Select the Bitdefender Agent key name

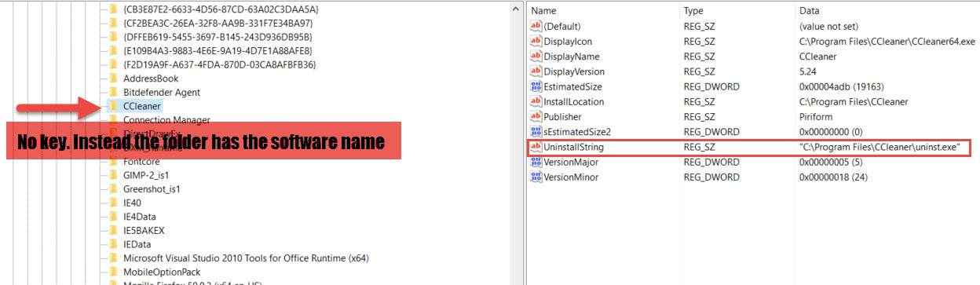[162, 92]
